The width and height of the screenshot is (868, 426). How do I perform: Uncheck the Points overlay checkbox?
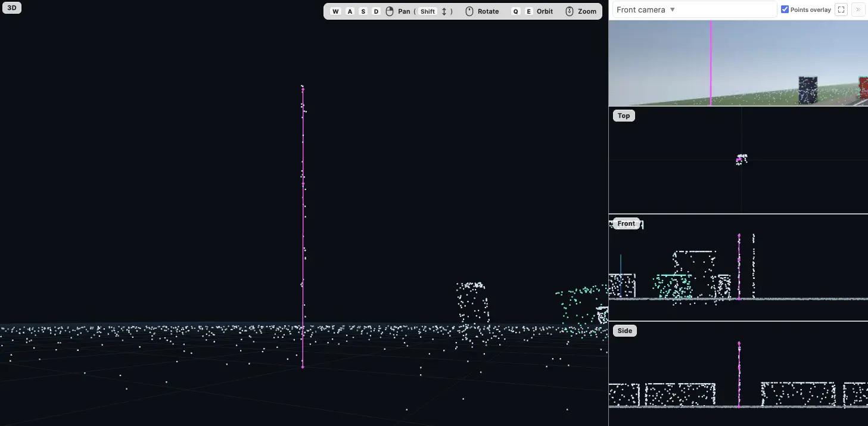click(785, 10)
